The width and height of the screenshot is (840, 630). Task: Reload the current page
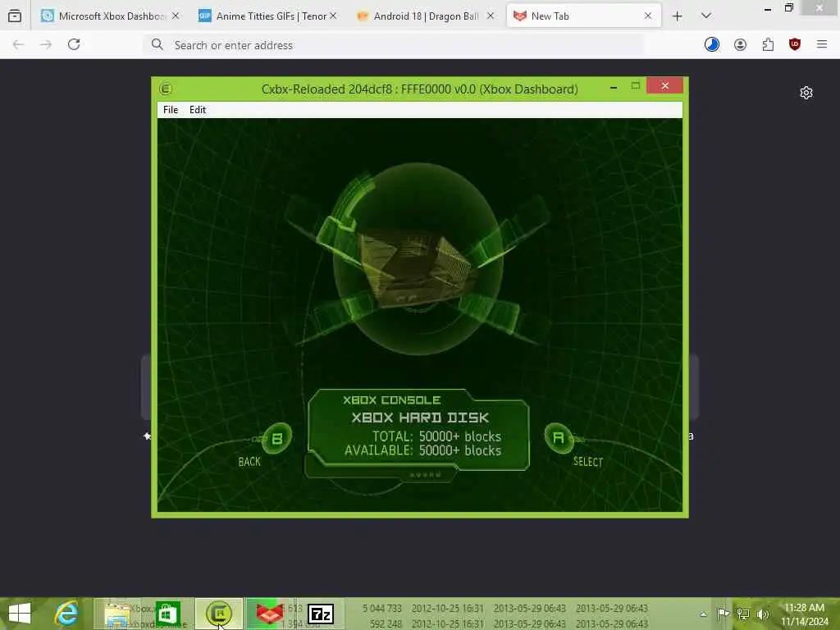coord(74,44)
